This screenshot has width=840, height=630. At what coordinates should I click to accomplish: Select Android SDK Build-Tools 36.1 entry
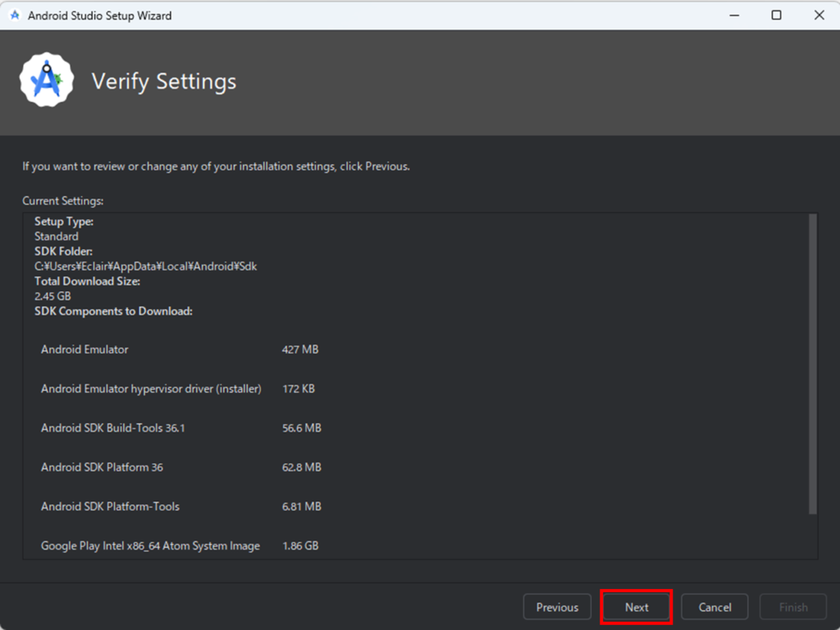pyautogui.click(x=112, y=428)
